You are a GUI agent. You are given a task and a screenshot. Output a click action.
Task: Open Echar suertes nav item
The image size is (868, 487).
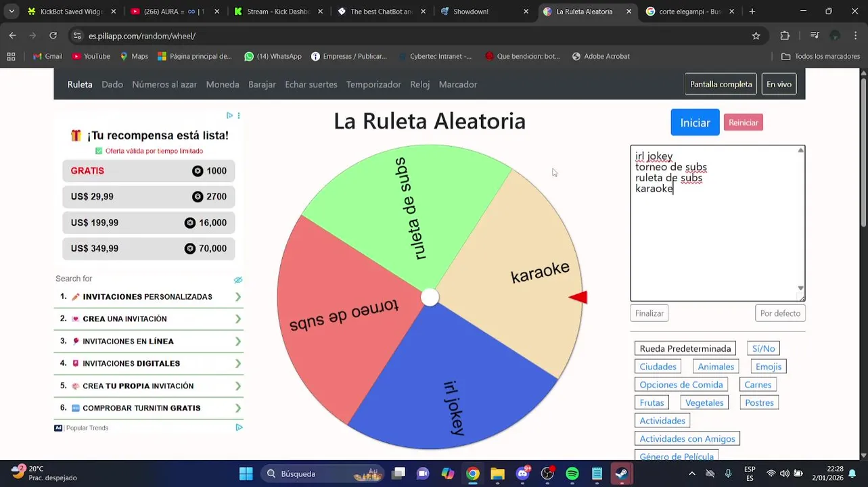[311, 85]
